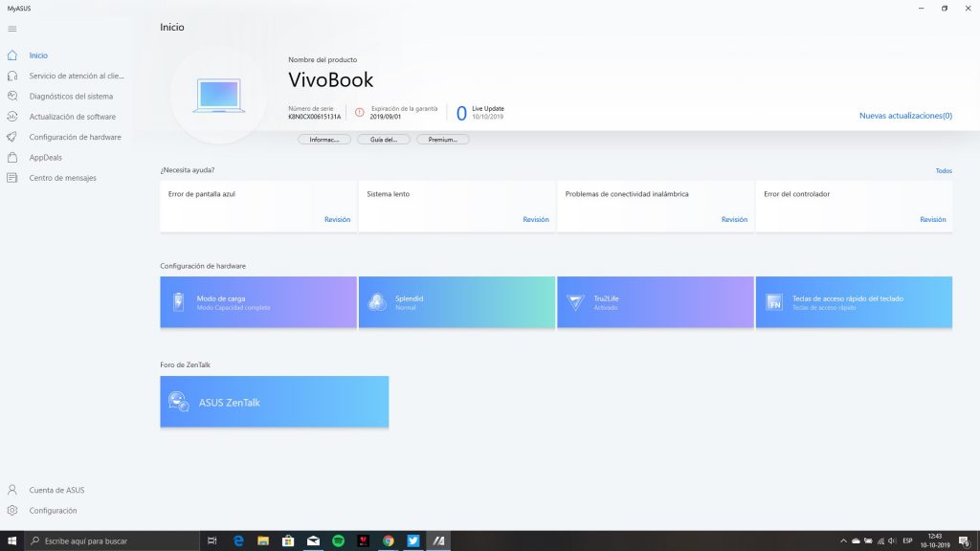The height and width of the screenshot is (551, 980).
Task: Click the Tru2Life tile icon
Action: [x=575, y=302]
